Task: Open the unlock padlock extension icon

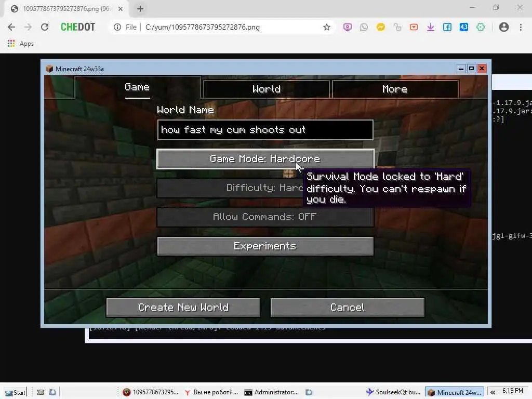Action: pos(397,27)
